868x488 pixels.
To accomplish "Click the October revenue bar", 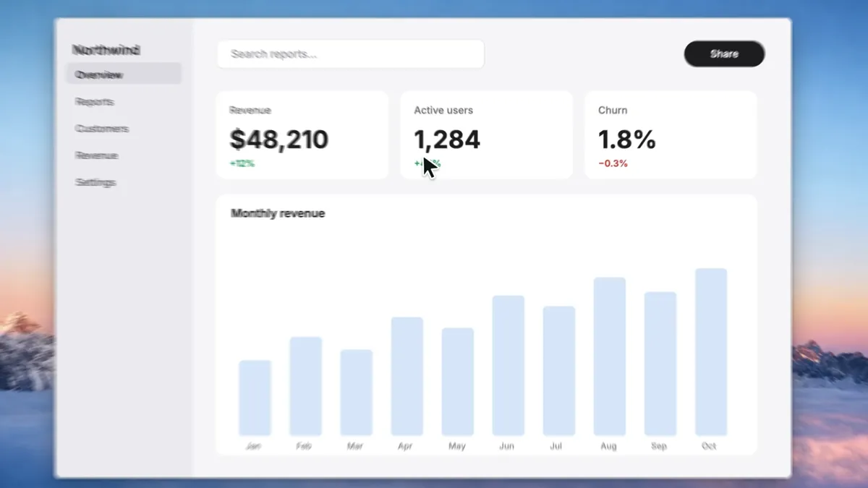I will point(711,352).
